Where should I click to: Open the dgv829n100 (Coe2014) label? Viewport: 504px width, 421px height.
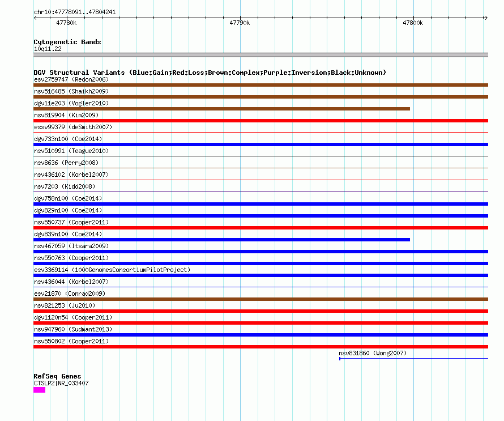pos(68,210)
